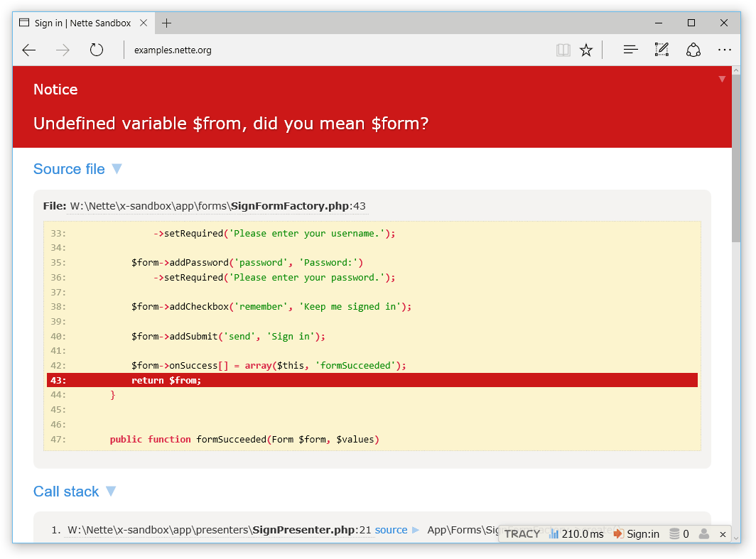Open the Share icon in toolbar

[x=693, y=50]
